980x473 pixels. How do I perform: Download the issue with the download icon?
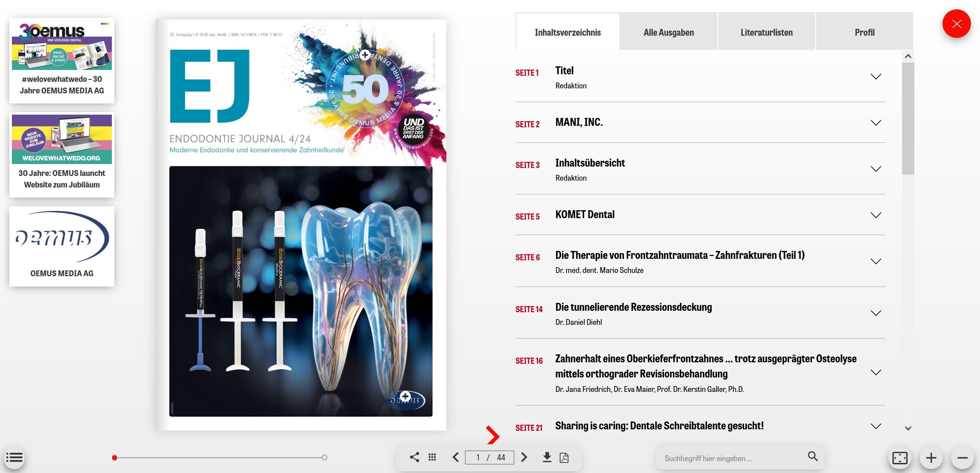click(x=547, y=457)
